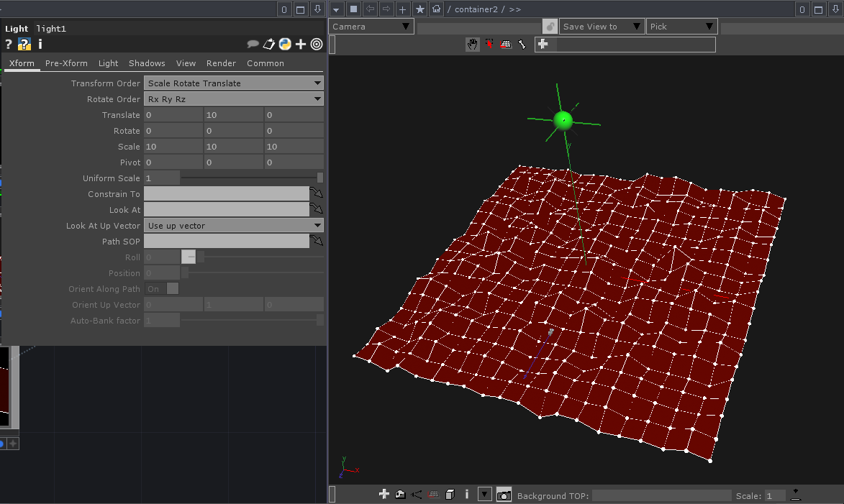This screenshot has height=504, width=844.
Task: Expand the Look At Up Vector dropdown
Action: (234, 226)
